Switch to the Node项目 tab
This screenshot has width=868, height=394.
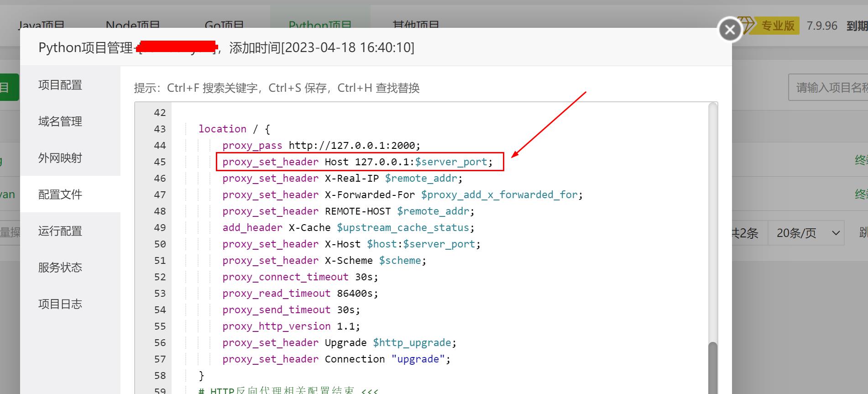pyautogui.click(x=133, y=25)
